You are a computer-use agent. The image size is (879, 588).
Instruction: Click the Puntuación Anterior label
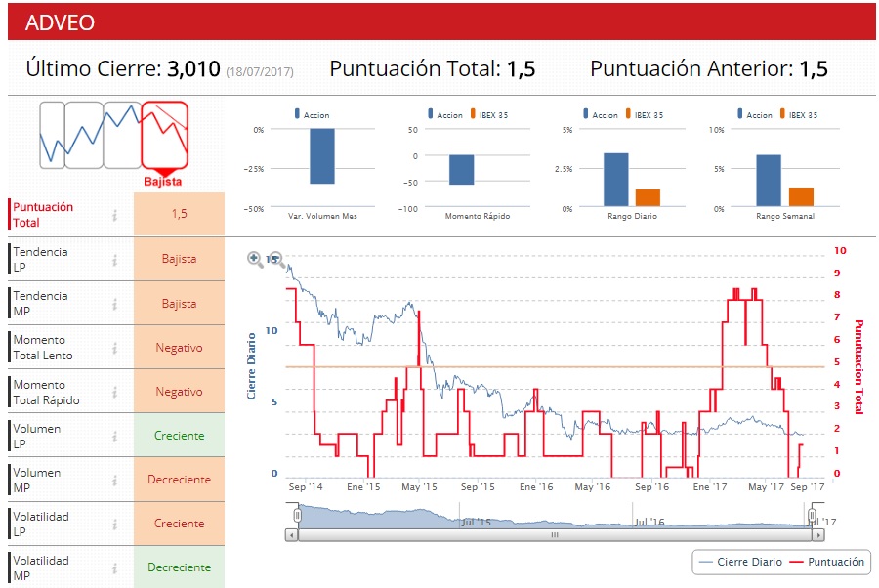[691, 69]
